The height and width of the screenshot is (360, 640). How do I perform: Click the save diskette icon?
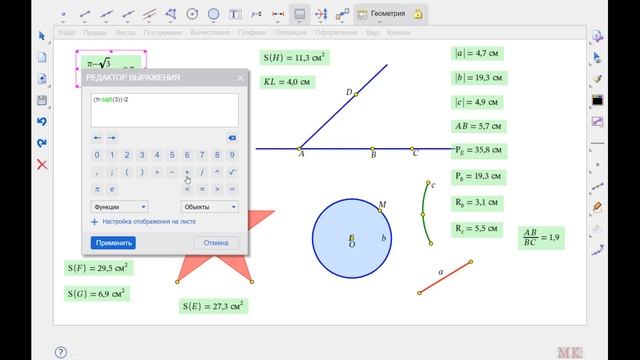pos(42,100)
